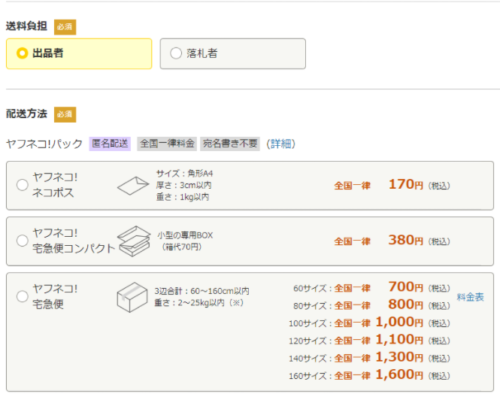Click the 100サイズ 1,000円 price row
The image size is (500, 397).
(x=369, y=322)
